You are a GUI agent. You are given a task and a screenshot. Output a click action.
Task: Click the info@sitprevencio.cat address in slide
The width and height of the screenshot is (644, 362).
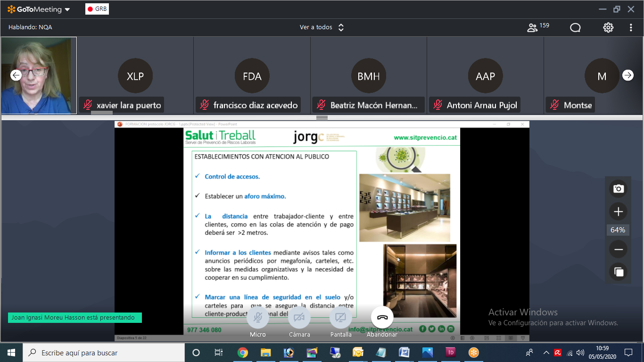coord(380,329)
